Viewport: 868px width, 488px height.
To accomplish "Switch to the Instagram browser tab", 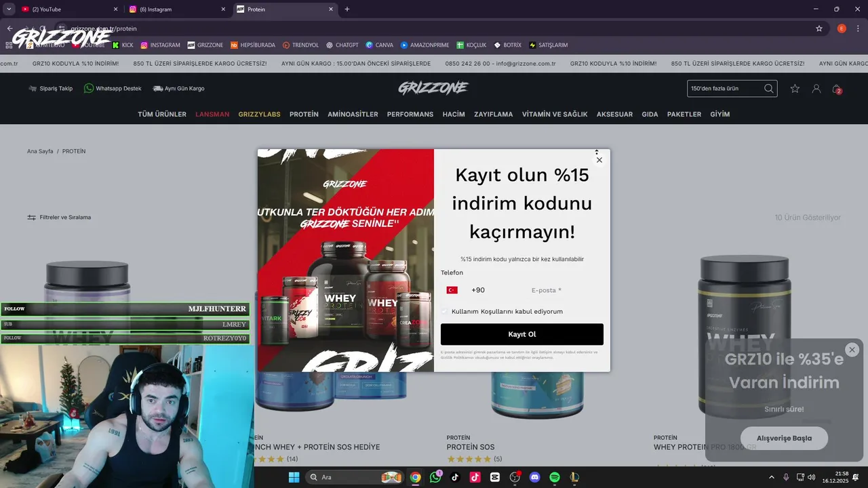I will [x=176, y=9].
